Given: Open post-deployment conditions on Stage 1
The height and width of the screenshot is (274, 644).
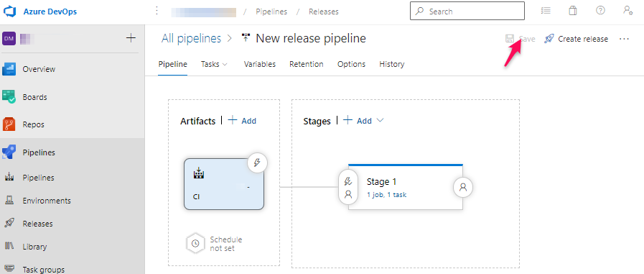Looking at the screenshot, I should pyautogui.click(x=463, y=187).
